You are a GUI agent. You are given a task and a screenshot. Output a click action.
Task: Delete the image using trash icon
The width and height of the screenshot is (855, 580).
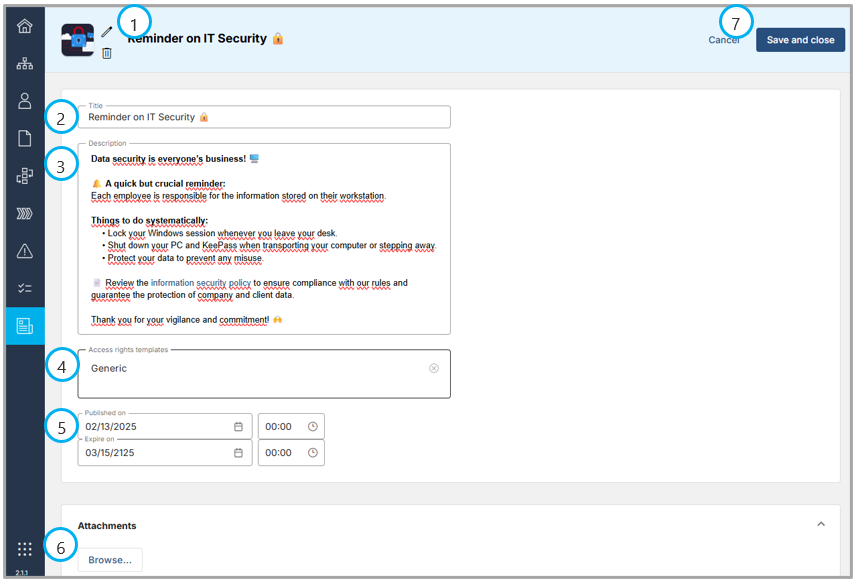107,53
